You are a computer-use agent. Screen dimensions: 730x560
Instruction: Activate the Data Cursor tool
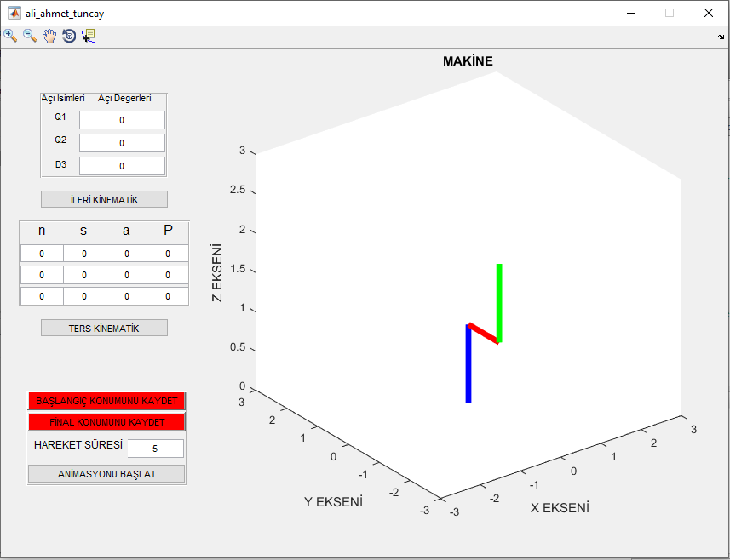87,36
